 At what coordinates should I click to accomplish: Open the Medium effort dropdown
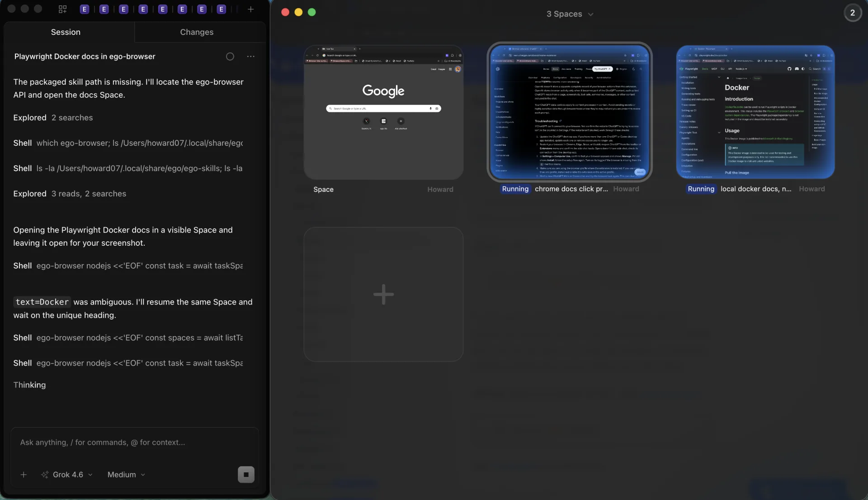coord(126,475)
